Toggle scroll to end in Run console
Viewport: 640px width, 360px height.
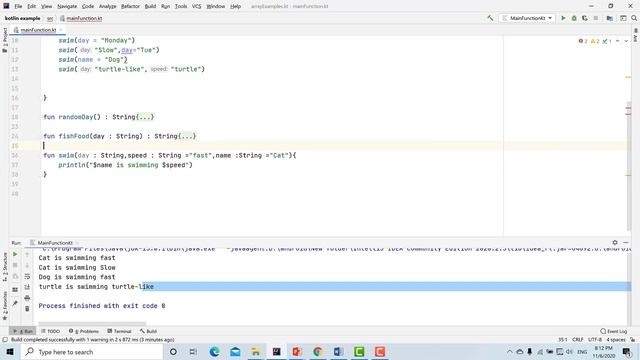click(x=27, y=287)
